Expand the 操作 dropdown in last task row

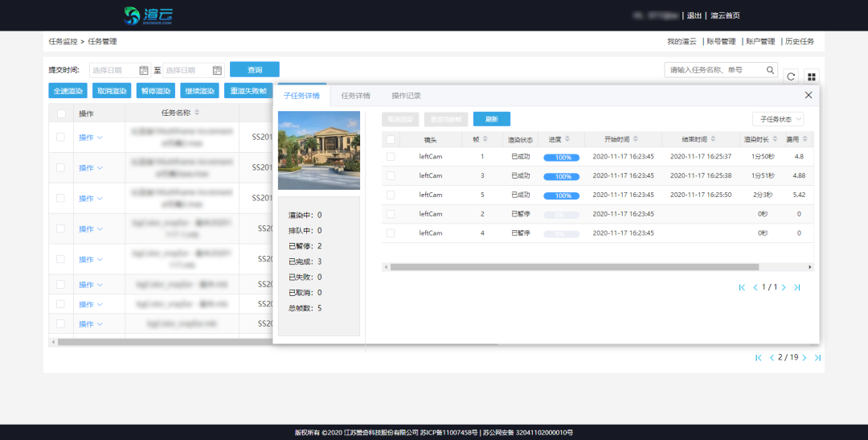pyautogui.click(x=91, y=324)
